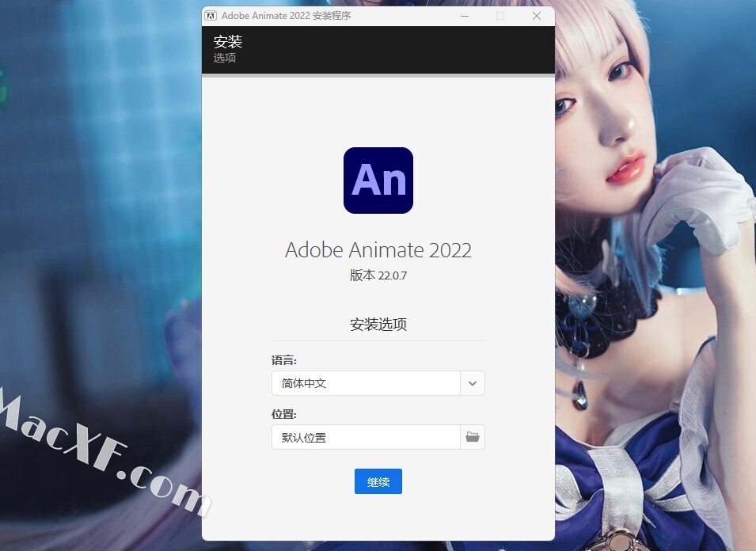This screenshot has height=551, width=756.
Task: Click the Animate 'An' application logo
Action: click(x=378, y=180)
